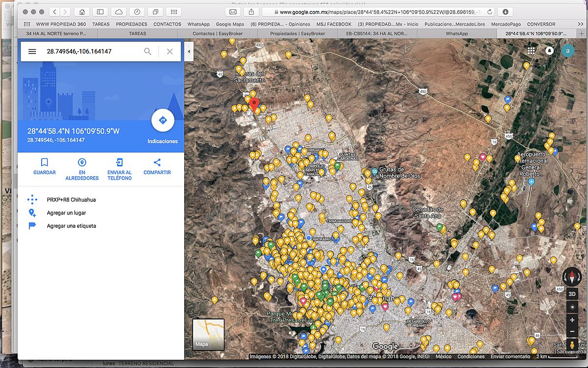Switch to Propiedades | EasyBroker tab
This screenshot has height=368, width=588.
tap(297, 34)
